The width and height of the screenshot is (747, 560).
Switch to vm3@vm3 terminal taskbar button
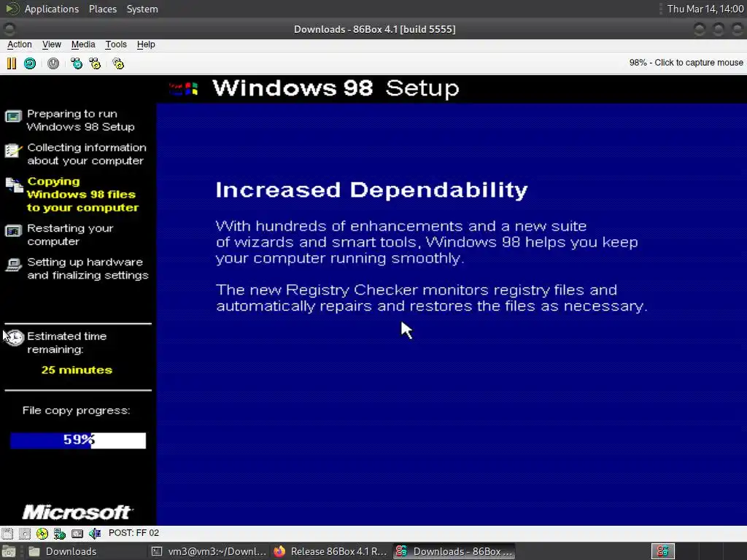click(209, 551)
